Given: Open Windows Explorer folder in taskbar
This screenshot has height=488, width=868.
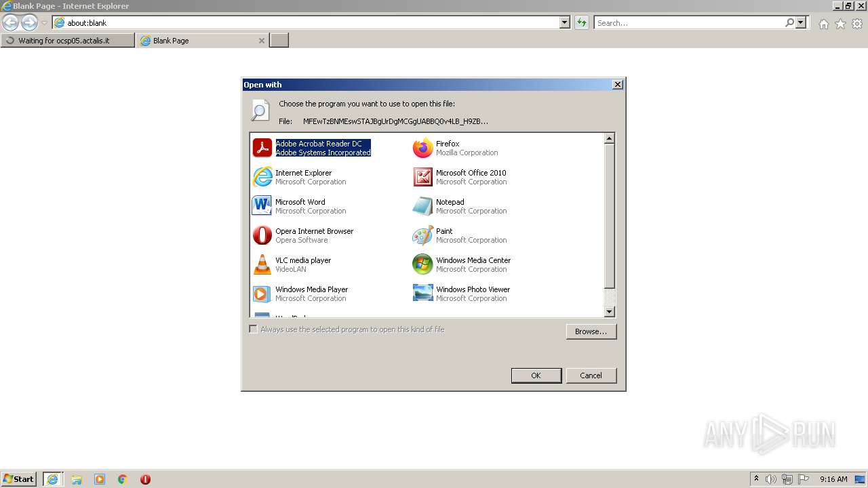Looking at the screenshot, I should point(77,479).
